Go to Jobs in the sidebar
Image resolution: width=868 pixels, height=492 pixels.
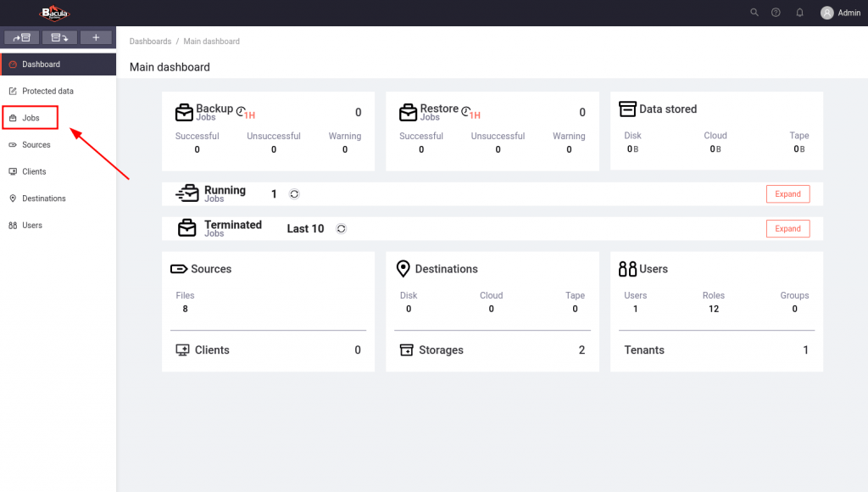pyautogui.click(x=31, y=118)
